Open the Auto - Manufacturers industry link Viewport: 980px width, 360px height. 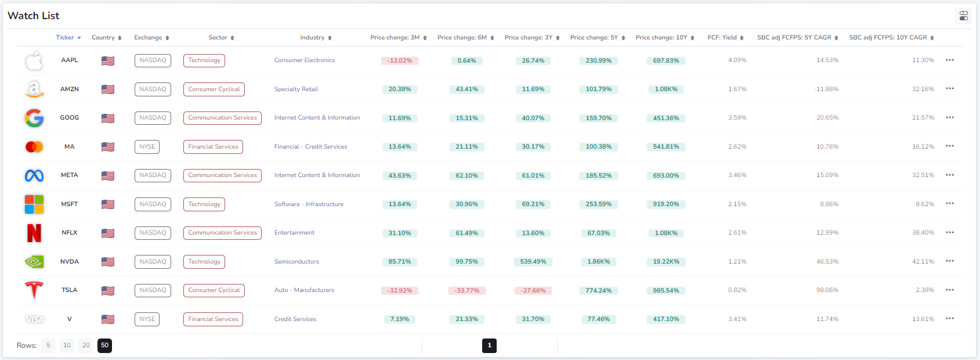click(304, 290)
